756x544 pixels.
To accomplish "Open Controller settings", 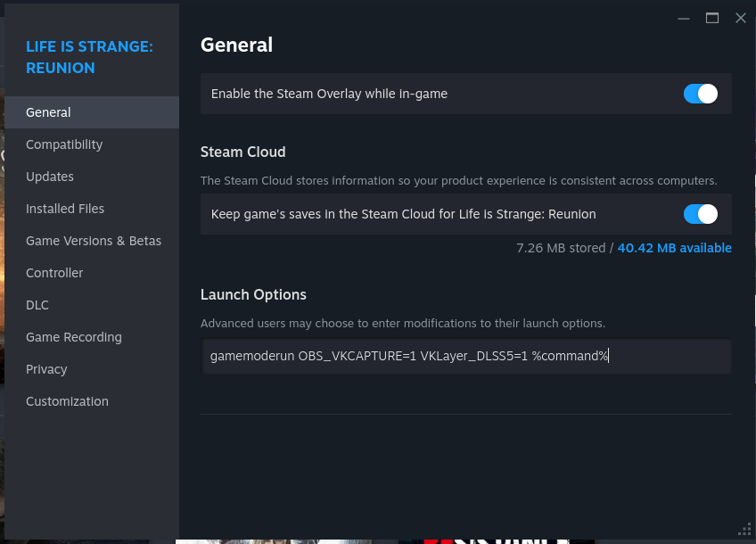I will coord(92,273).
